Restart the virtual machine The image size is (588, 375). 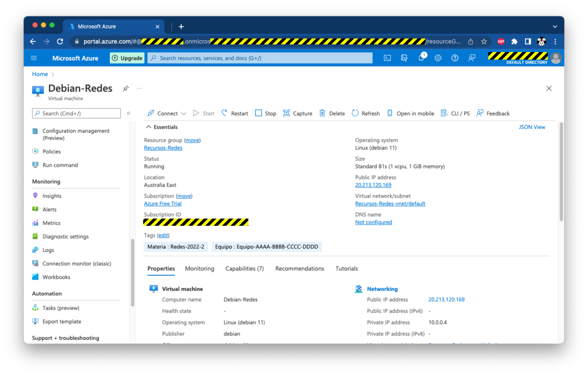(235, 113)
